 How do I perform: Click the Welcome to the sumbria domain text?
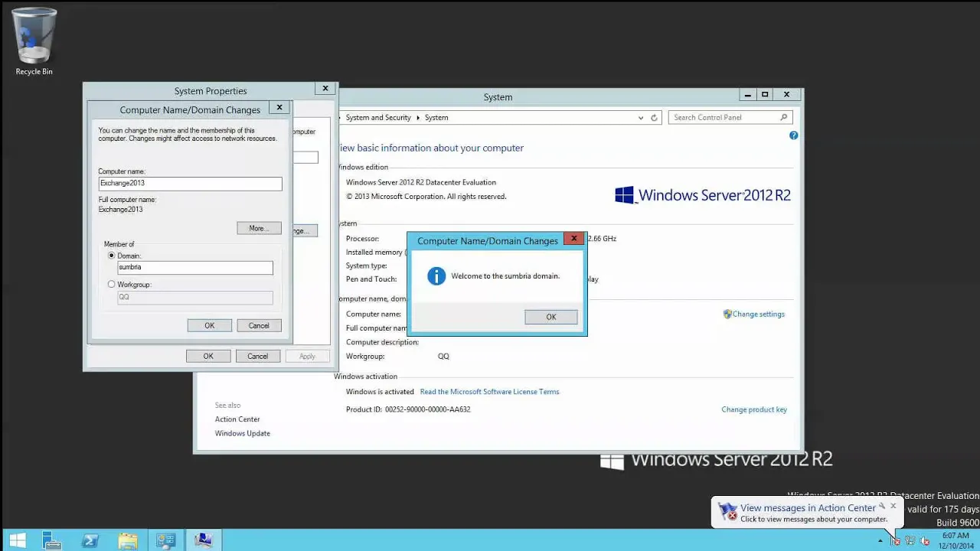click(505, 276)
